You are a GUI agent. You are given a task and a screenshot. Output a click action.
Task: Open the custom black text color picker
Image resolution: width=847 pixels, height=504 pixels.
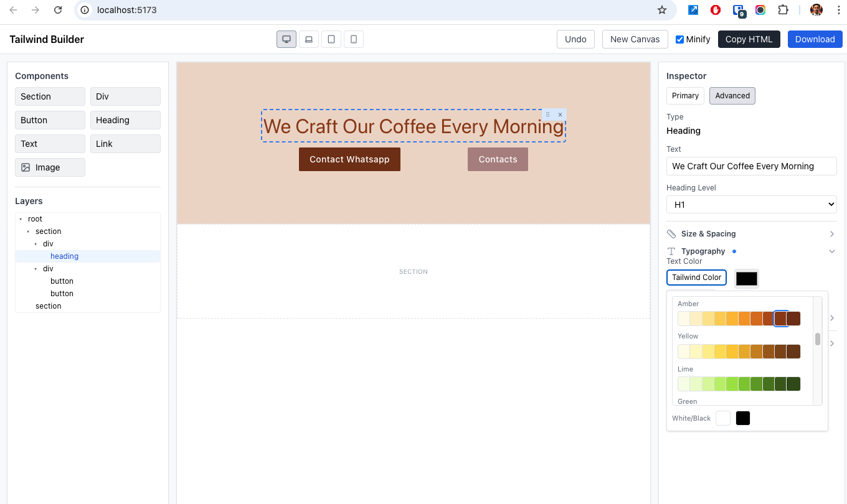click(x=747, y=279)
